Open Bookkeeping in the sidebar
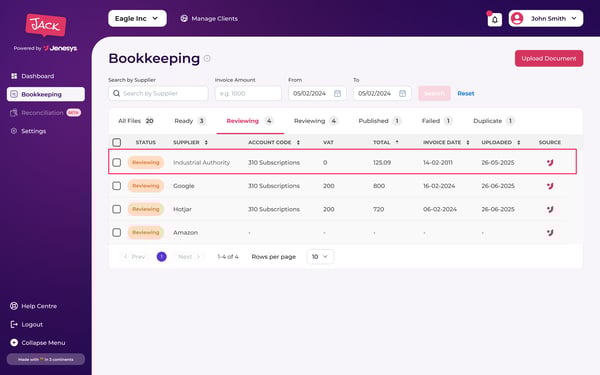The height and width of the screenshot is (375, 600). [46, 94]
